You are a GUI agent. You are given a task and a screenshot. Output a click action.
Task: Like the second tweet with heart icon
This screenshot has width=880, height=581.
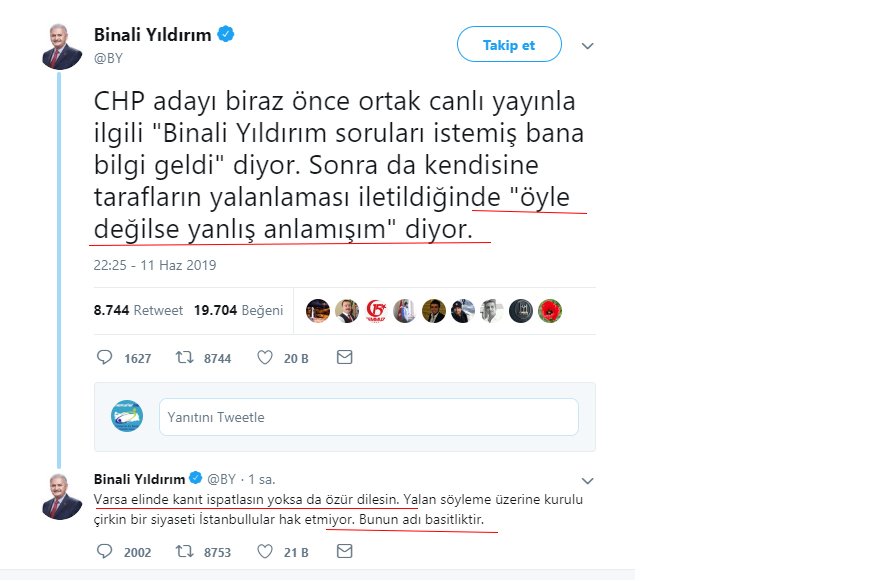[x=263, y=549]
